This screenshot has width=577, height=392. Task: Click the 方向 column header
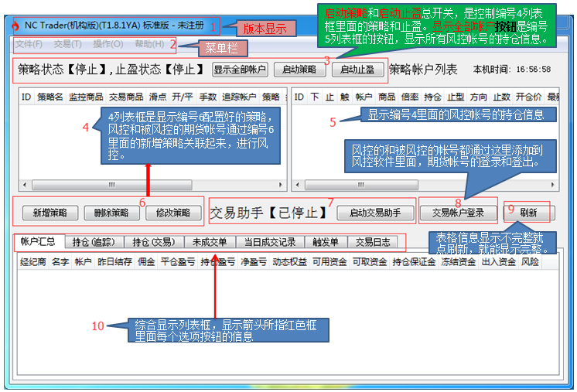[478, 97]
